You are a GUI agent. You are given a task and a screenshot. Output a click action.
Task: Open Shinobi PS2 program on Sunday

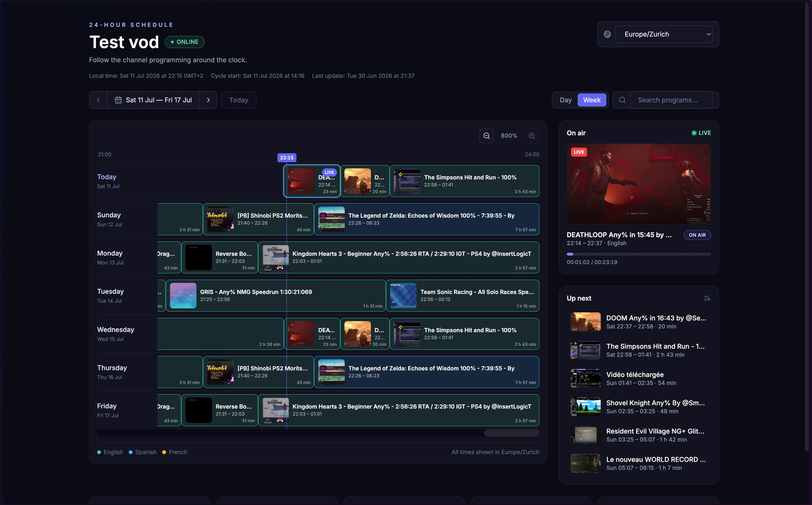pyautogui.click(x=259, y=219)
